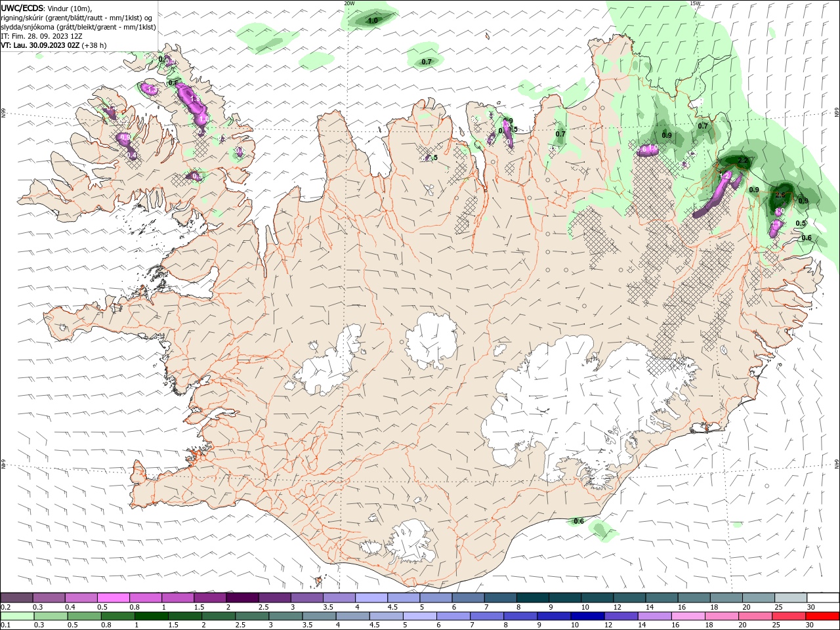Image resolution: width=840 pixels, height=630 pixels.
Task: Click the '15W' longitude label
Action: tap(695, 3)
